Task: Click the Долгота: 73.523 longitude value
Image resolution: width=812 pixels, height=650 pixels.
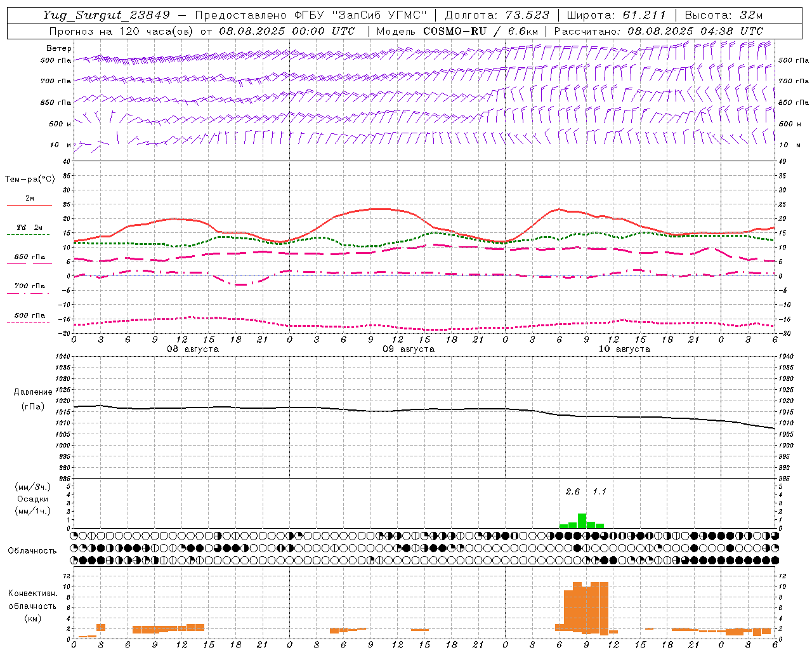Action: pyautogui.click(x=497, y=15)
